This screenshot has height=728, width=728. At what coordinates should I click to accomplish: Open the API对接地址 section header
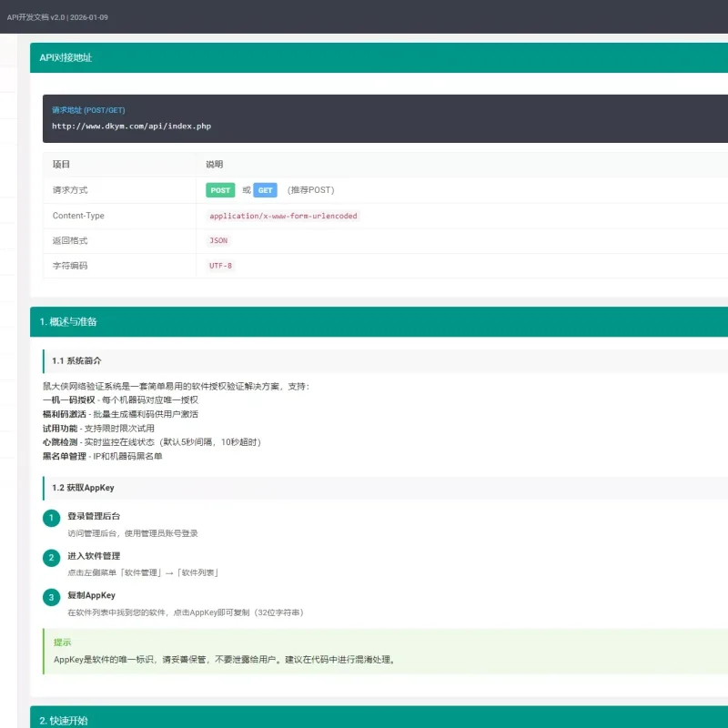coord(379,57)
